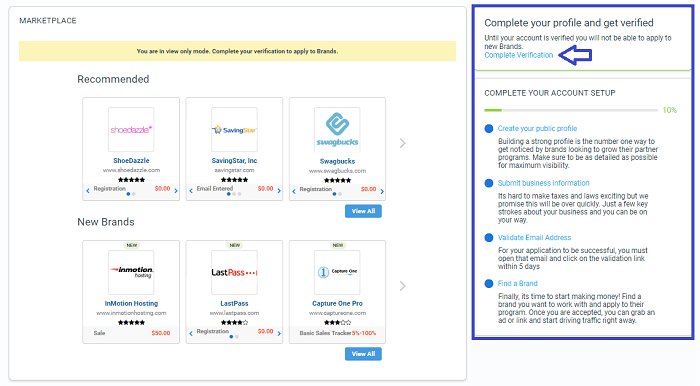
Task: Click the bullet beside Submit business information
Action: 489,183
